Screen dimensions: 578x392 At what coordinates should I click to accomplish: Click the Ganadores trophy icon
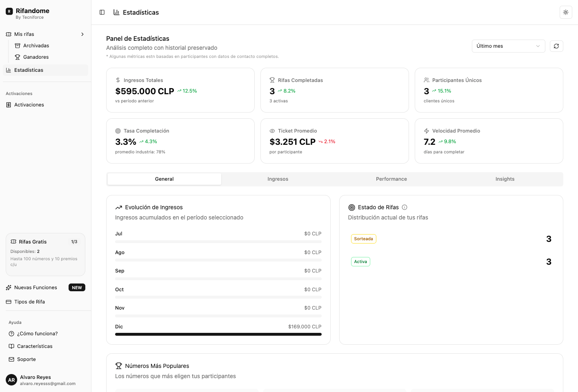[18, 57]
